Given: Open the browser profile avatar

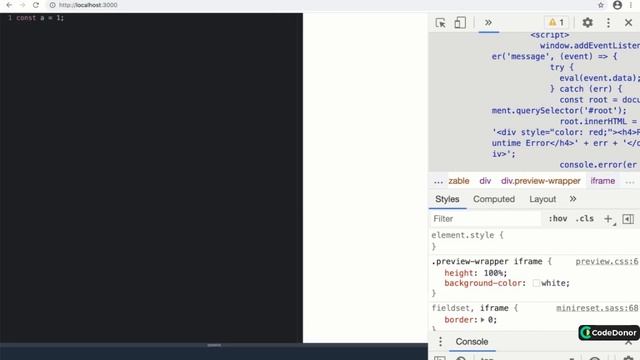Looking at the screenshot, I should click(x=617, y=5).
